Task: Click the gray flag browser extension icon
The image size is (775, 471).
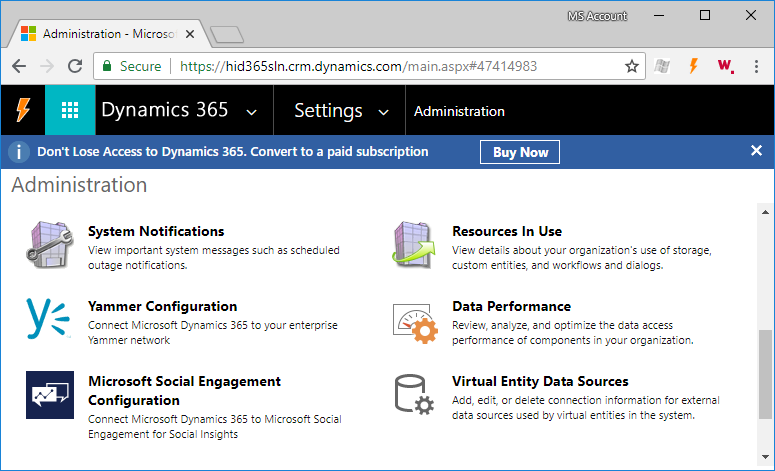Action: 662,66
